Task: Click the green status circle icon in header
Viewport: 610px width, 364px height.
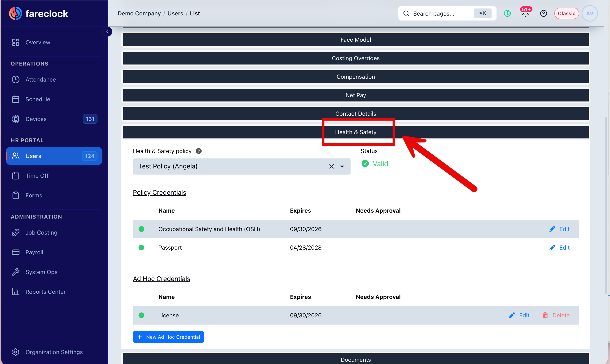Action: pyautogui.click(x=507, y=14)
